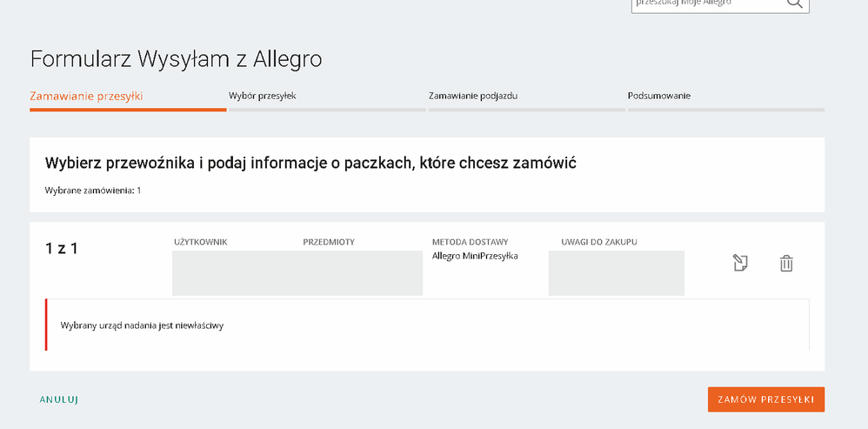Click the UŻYTKOWNIK column header
This screenshot has height=429, width=868.
click(x=201, y=242)
